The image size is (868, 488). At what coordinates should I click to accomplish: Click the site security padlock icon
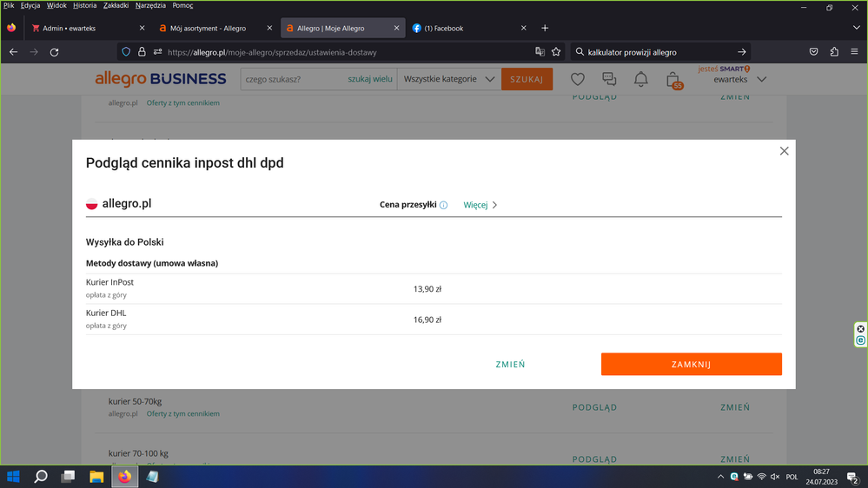[142, 52]
